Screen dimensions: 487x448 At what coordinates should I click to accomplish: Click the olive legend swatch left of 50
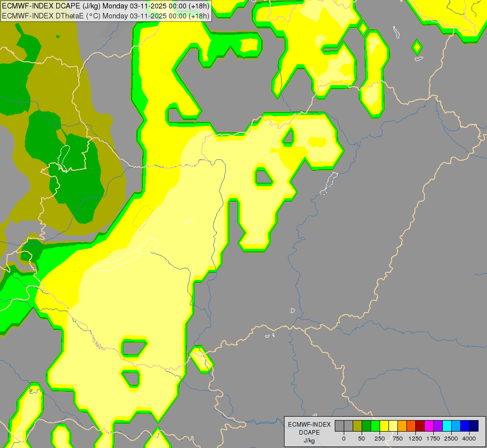click(x=358, y=426)
